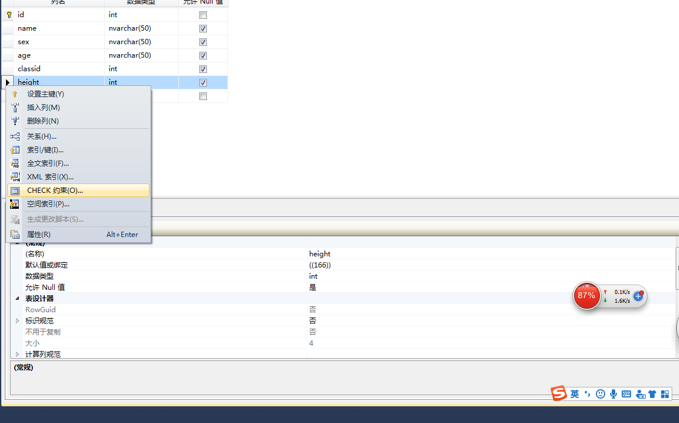This screenshot has width=679, height=423.
Task: Select CHECK 约束(O)... menu entry
Action: 78,191
